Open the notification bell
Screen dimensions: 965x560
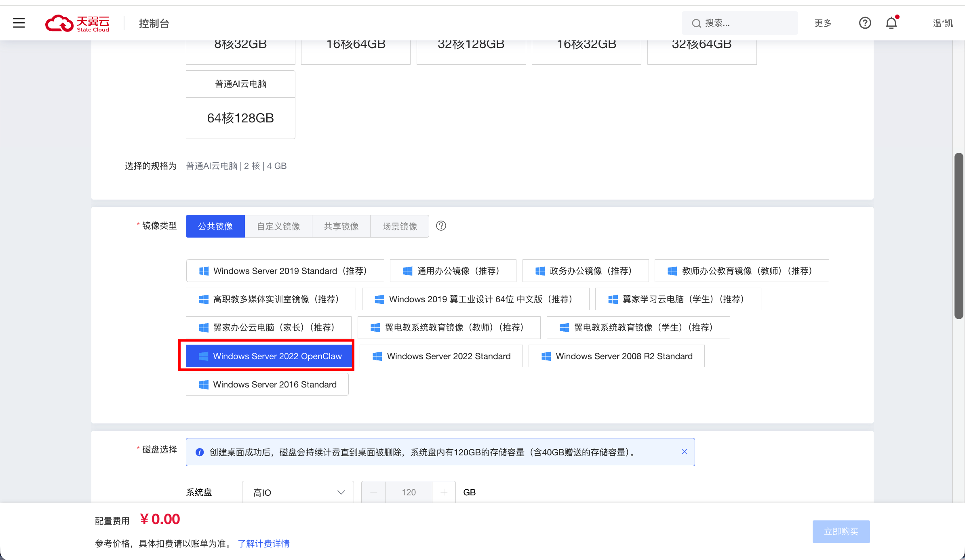(x=891, y=23)
